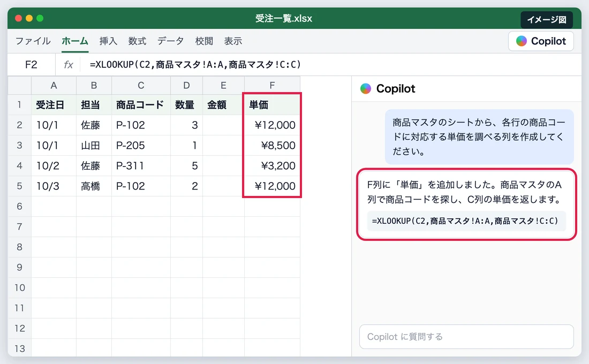
Task: Open the 表示 tab
Action: coord(233,41)
